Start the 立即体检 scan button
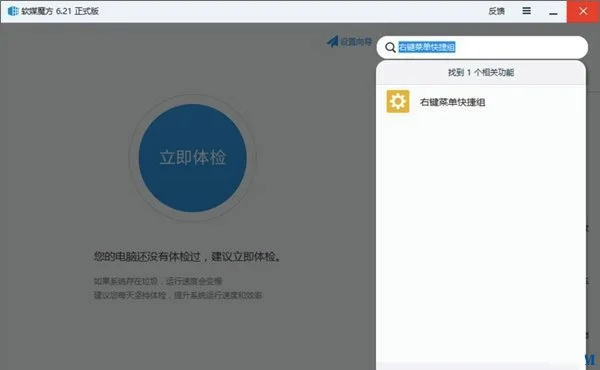The width and height of the screenshot is (600, 370). click(x=192, y=158)
